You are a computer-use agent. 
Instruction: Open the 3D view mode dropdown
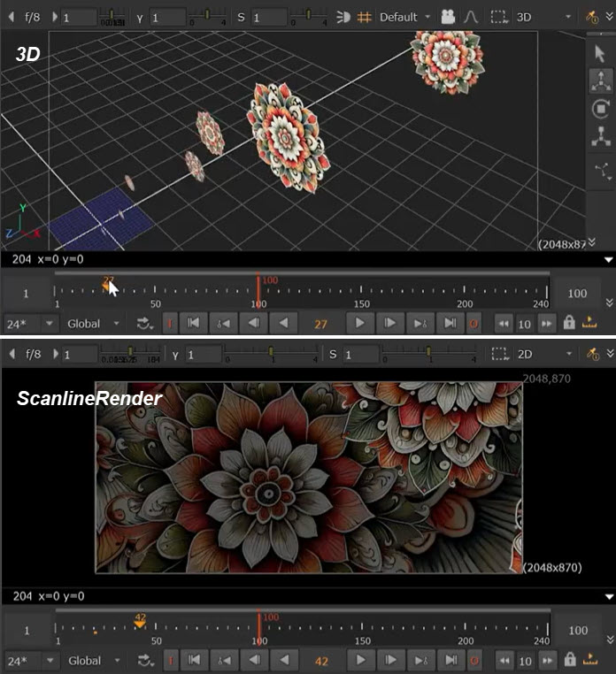(534, 17)
